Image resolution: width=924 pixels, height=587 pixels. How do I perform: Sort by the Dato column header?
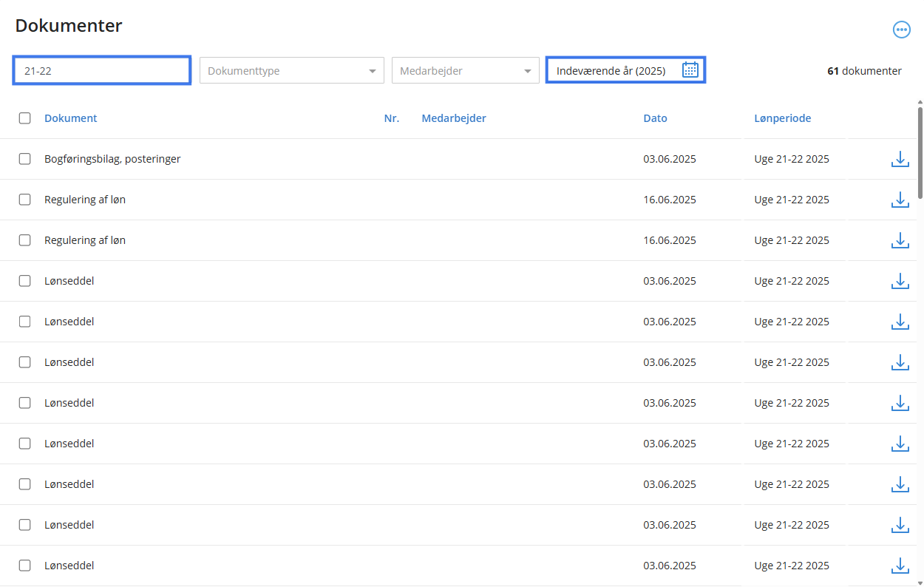pos(655,118)
